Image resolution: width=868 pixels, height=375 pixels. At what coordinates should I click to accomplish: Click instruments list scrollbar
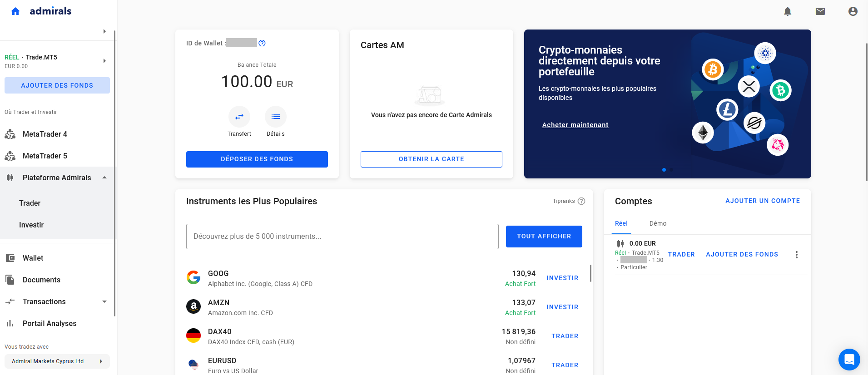[590, 273]
